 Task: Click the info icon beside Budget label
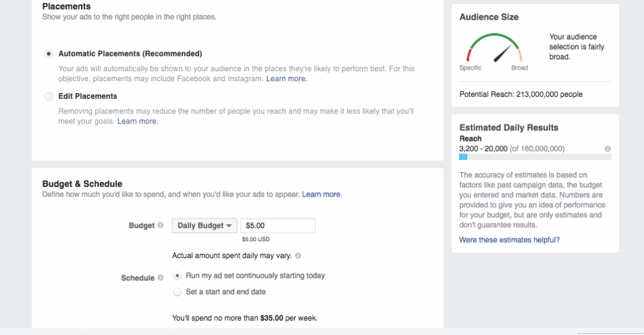(x=161, y=225)
